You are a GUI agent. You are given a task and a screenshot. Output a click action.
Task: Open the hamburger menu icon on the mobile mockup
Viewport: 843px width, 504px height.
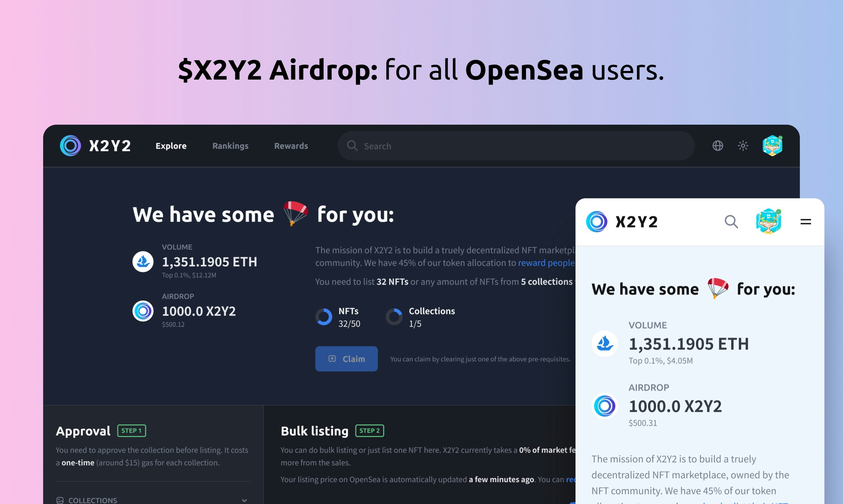(x=806, y=221)
